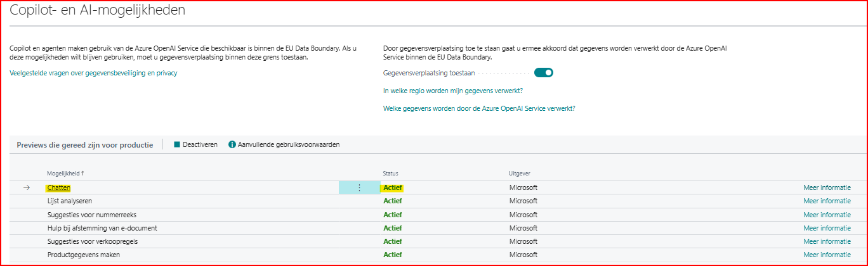
Task: Click Actief status of Productgegevens maken
Action: pos(393,255)
